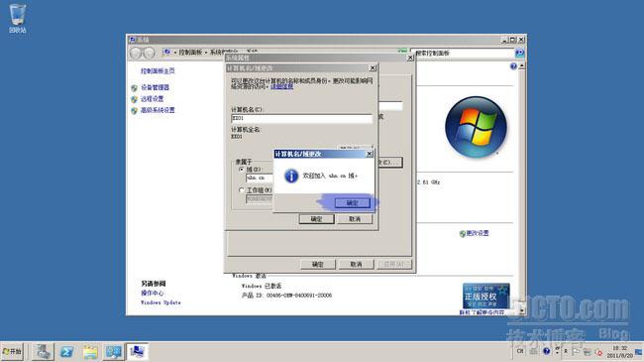Click the 正版授权 genuine badge
This screenshot has height=362, width=644.
[485, 296]
